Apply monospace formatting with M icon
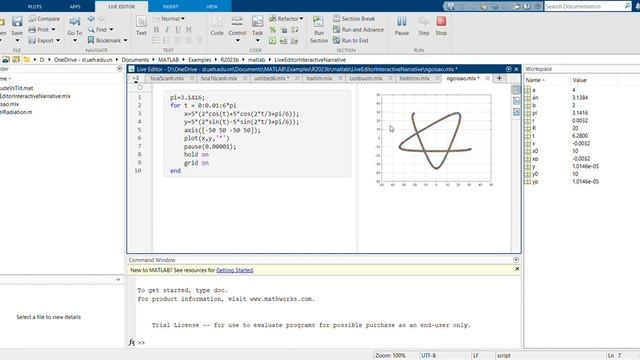 point(189,30)
